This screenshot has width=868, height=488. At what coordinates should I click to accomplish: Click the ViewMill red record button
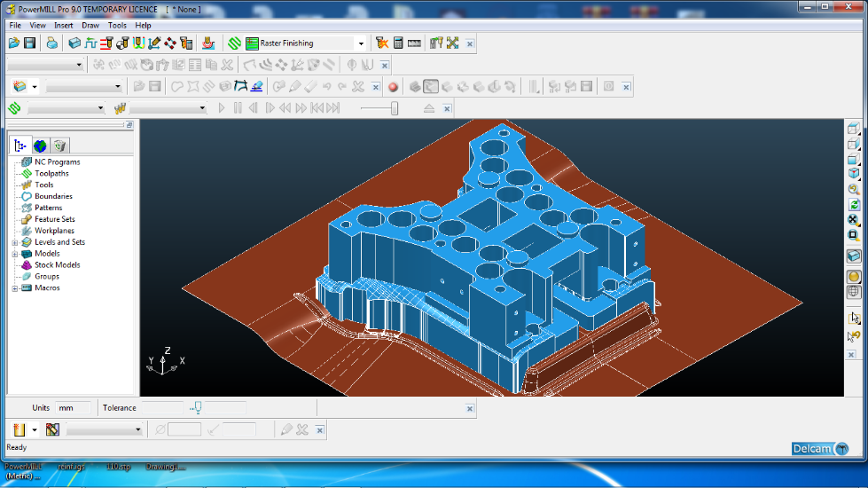[393, 87]
